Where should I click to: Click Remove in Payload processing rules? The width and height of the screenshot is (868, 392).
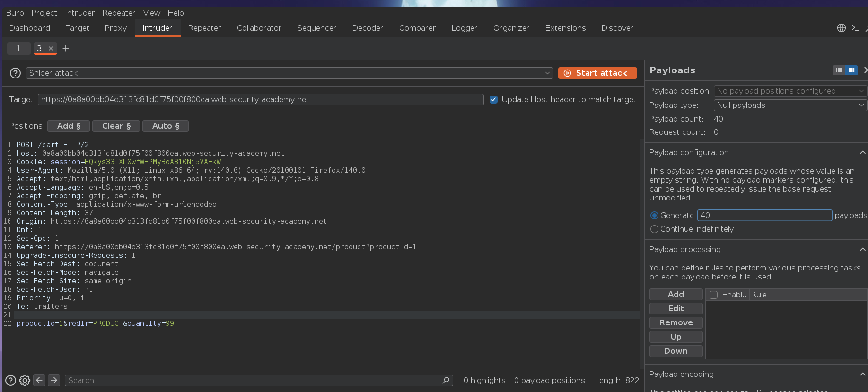(x=676, y=322)
